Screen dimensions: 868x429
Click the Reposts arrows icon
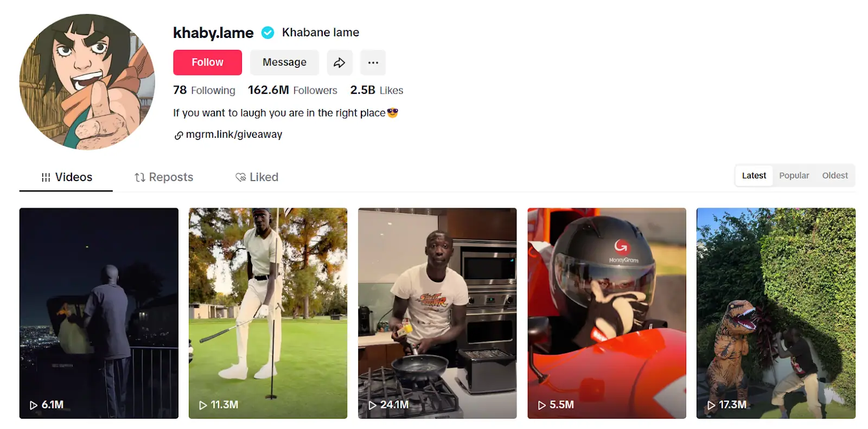tap(140, 177)
